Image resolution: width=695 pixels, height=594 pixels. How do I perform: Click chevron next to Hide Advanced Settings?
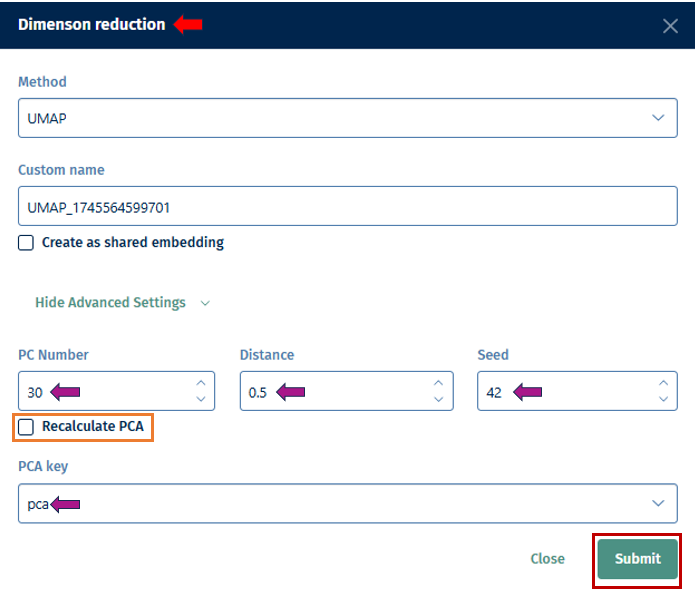tap(205, 303)
